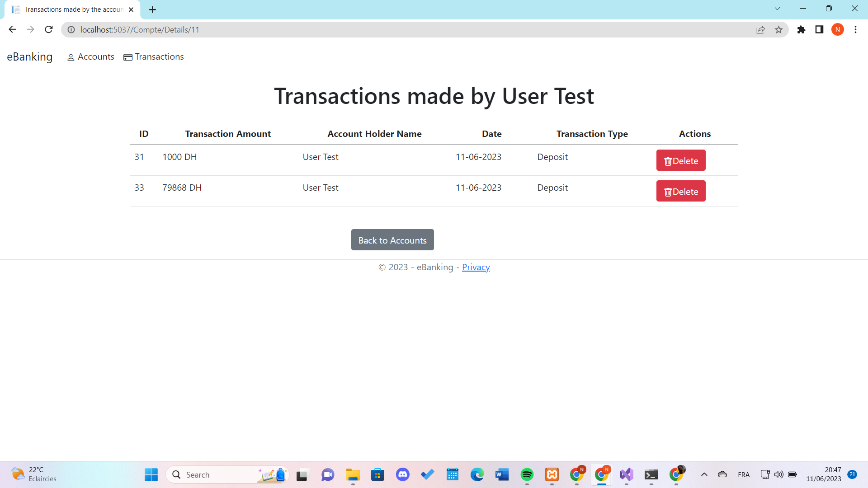Delete transaction with ID 31
This screenshot has height=488, width=868.
point(680,160)
